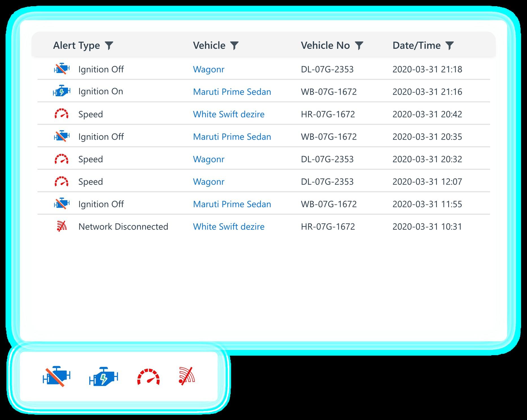The width and height of the screenshot is (527, 420).
Task: Click the Vehicle column header text
Action: coord(209,45)
